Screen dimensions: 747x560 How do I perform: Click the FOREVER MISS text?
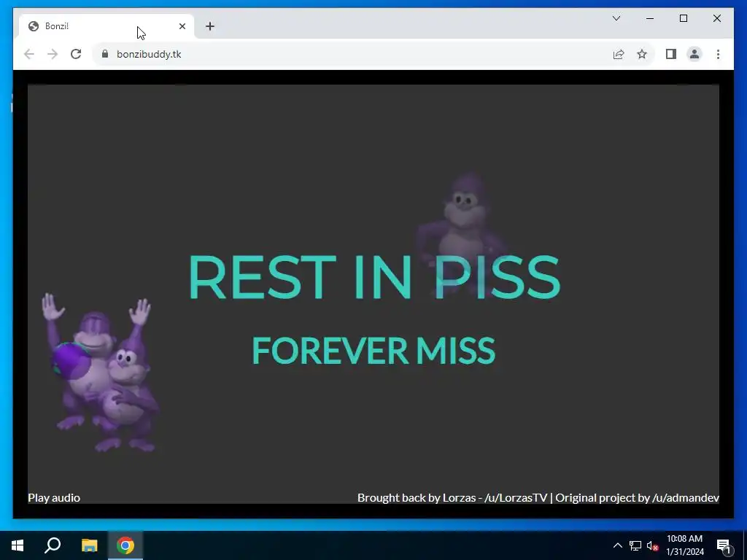[x=373, y=351]
